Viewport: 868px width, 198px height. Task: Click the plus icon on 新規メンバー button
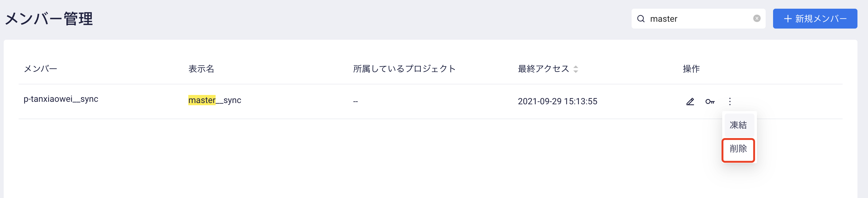pos(787,19)
